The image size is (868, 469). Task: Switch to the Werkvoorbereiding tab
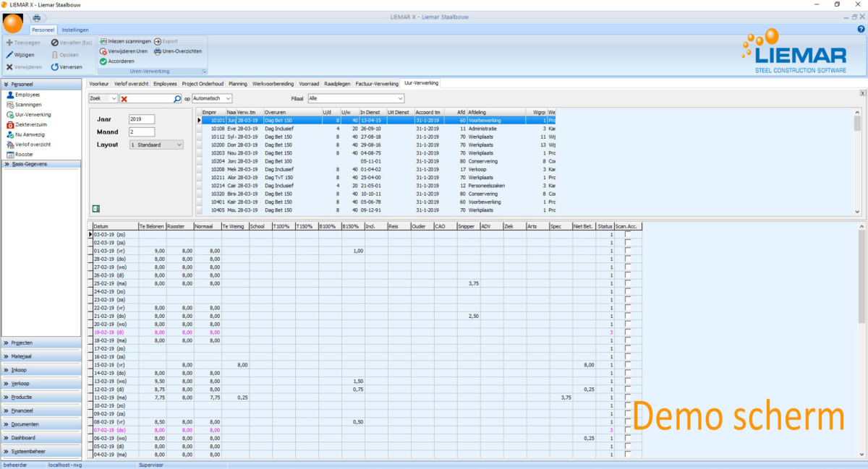[x=273, y=84]
